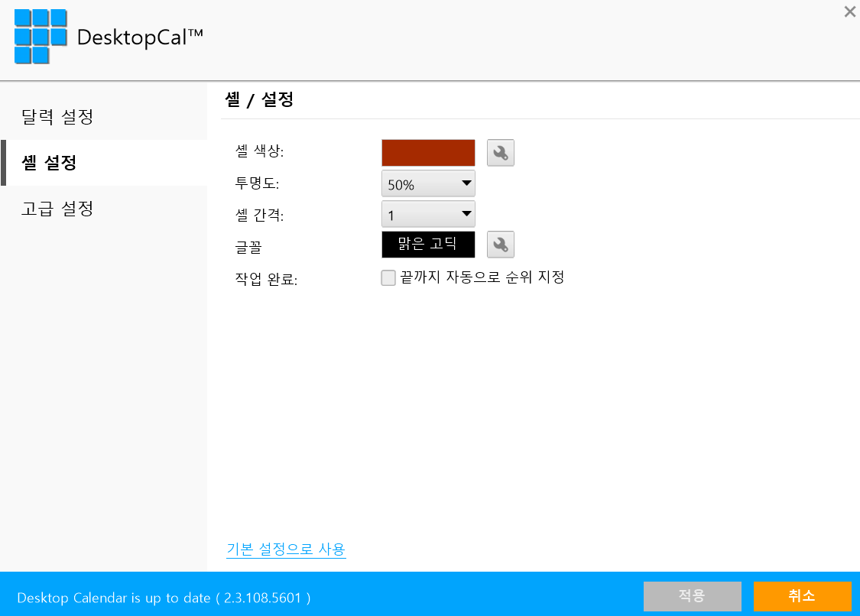Enable 끝까지 자동으로 순위 지정 checkbox

(x=388, y=277)
